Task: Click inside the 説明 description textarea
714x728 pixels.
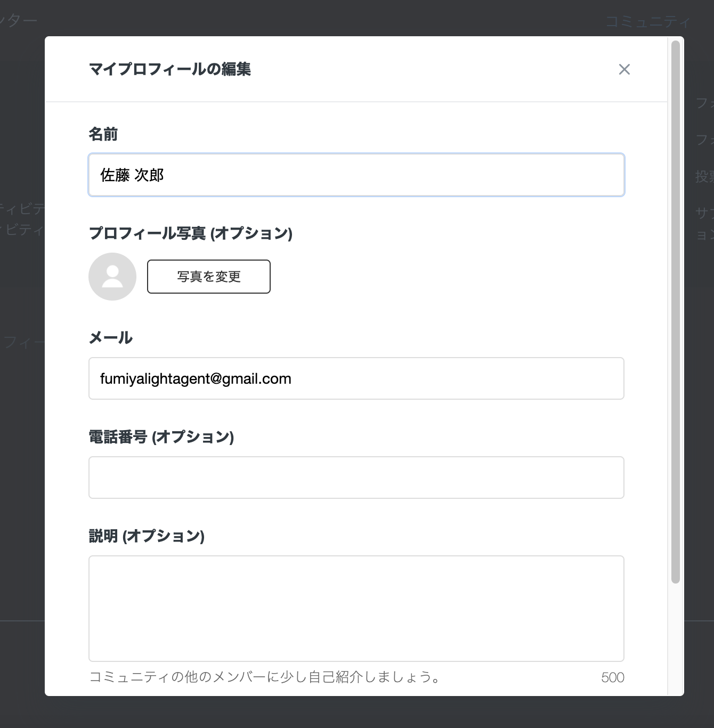Action: tap(356, 608)
